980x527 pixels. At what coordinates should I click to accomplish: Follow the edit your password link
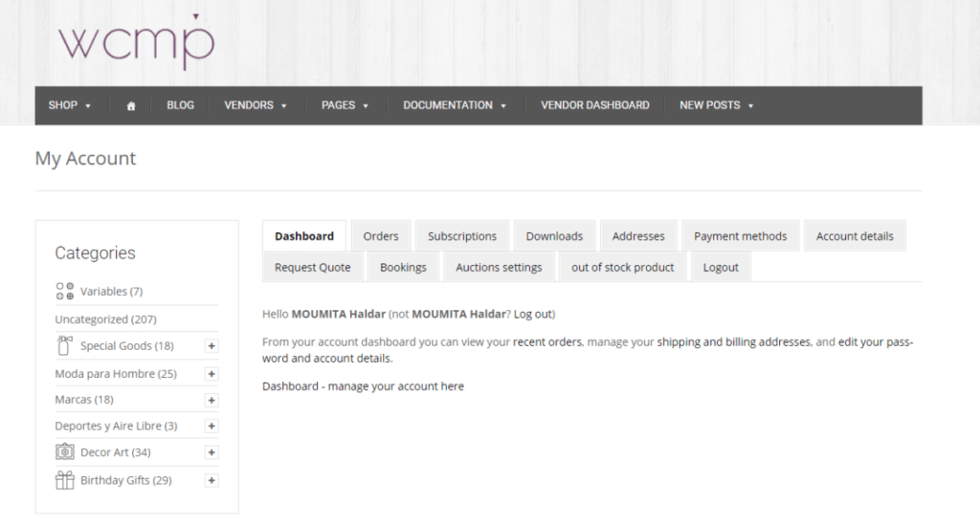click(876, 342)
